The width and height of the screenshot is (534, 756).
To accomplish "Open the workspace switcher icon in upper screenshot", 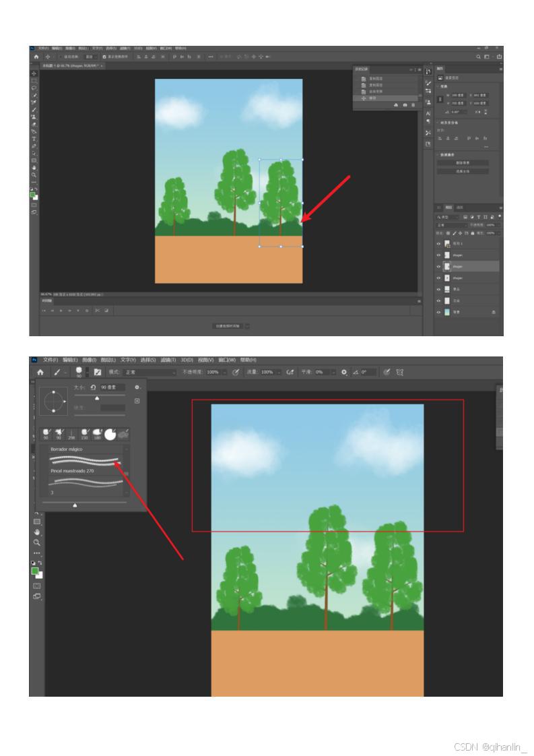I will click(x=488, y=57).
